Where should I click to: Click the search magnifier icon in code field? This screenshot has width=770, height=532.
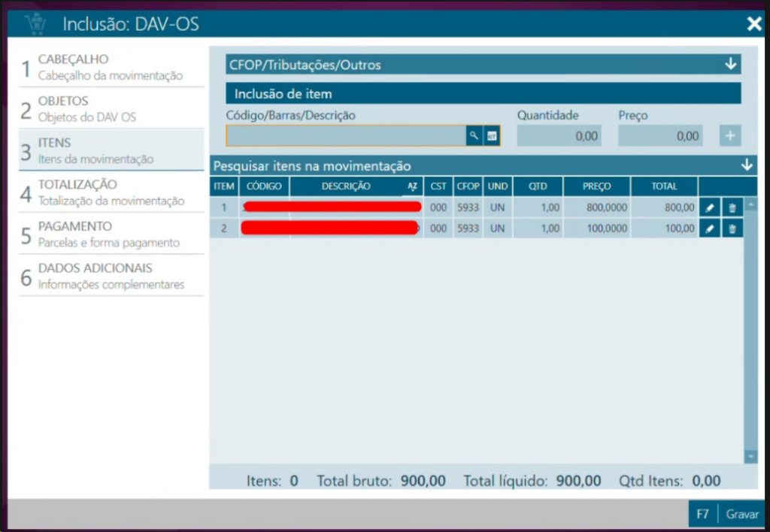click(474, 136)
